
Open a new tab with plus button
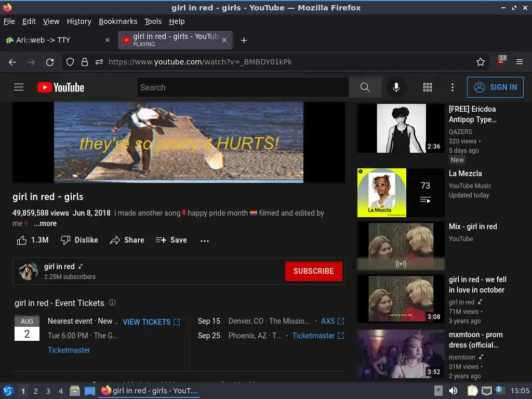coord(244,41)
